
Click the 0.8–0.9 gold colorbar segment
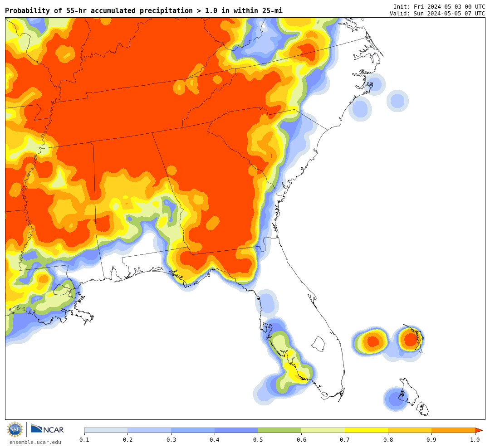coord(410,430)
